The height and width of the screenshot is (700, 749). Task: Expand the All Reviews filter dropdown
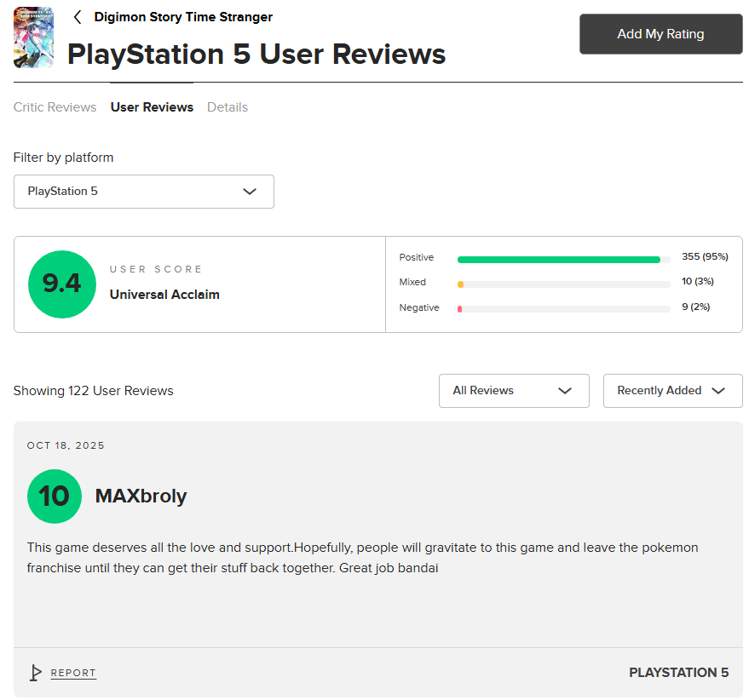[514, 391]
